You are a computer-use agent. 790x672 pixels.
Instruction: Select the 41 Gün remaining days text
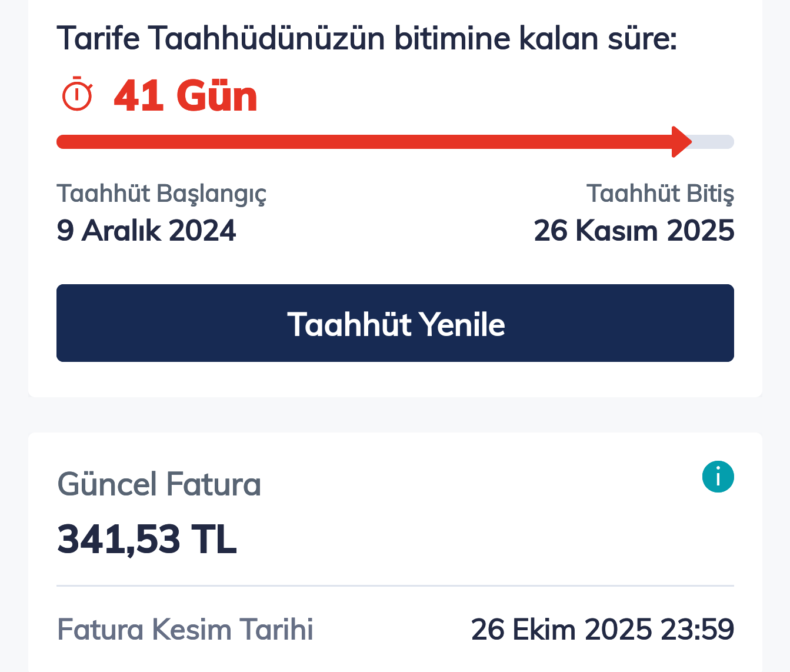(x=185, y=95)
